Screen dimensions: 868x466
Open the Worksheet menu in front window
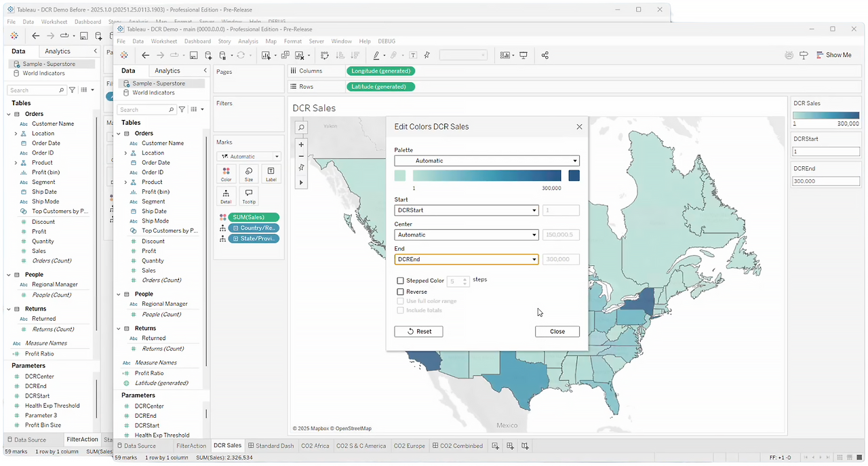coord(164,41)
